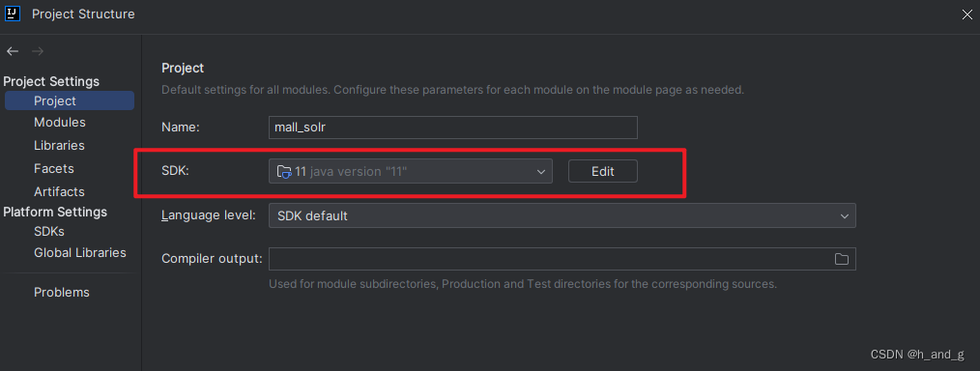Click the IntelliJ IDEA logo icon
The image size is (980, 371).
point(14,14)
